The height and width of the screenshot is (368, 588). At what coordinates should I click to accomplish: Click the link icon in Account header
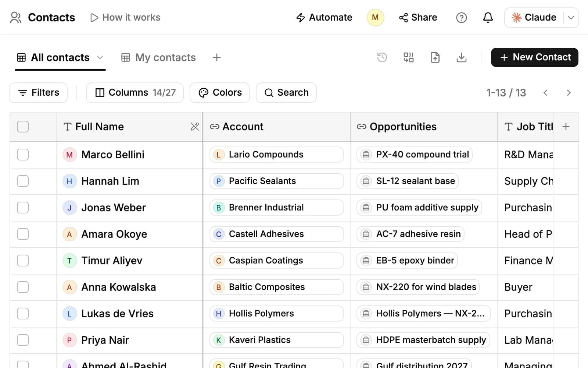pyautogui.click(x=215, y=127)
